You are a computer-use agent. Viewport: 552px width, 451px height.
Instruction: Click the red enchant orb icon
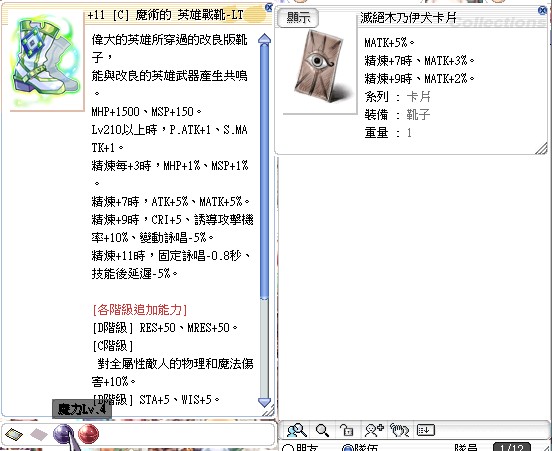point(88,434)
